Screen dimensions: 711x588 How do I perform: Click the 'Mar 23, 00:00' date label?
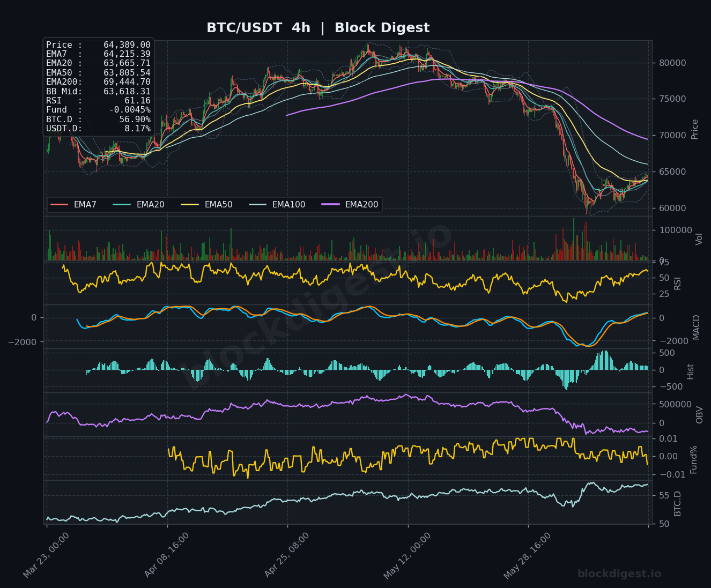point(46,555)
